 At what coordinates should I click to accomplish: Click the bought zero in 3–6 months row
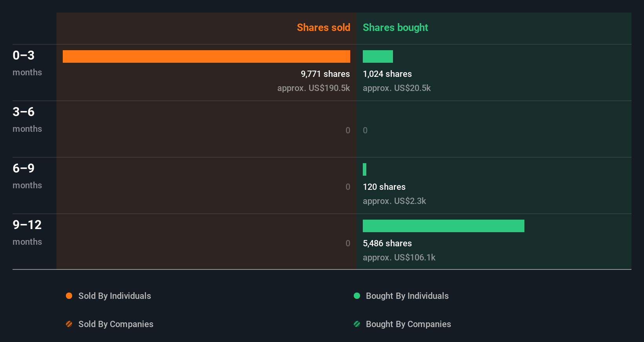(x=365, y=130)
